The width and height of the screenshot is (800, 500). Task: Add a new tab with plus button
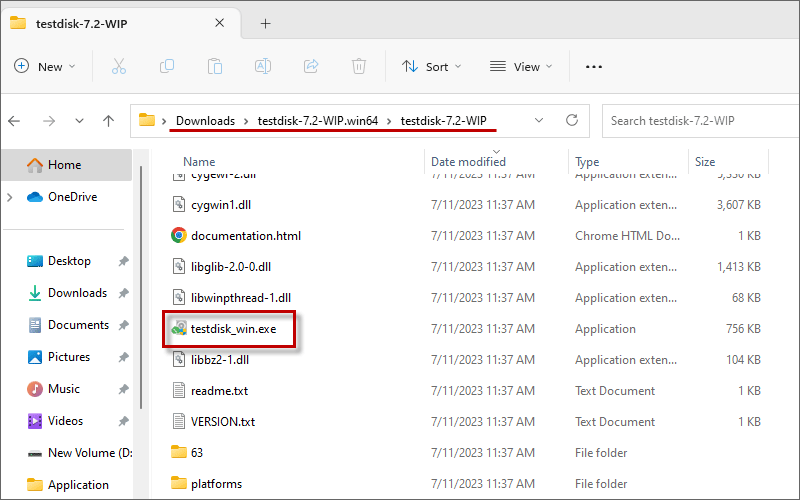click(265, 23)
